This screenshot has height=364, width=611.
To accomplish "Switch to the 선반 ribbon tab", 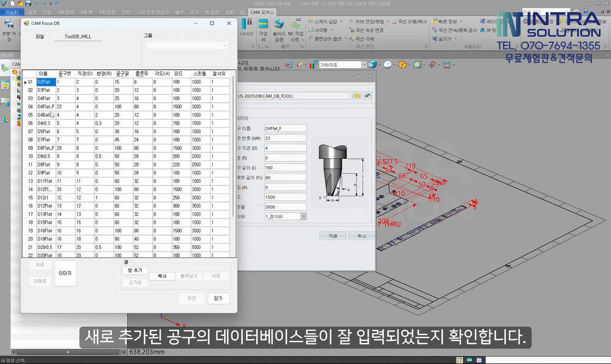I will tap(126, 12).
